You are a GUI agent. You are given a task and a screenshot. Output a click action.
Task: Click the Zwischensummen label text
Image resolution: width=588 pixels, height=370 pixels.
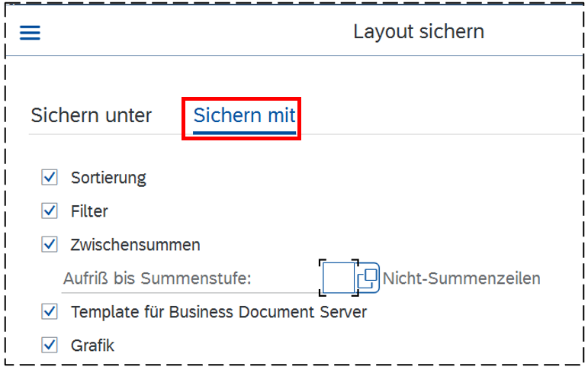tap(135, 245)
